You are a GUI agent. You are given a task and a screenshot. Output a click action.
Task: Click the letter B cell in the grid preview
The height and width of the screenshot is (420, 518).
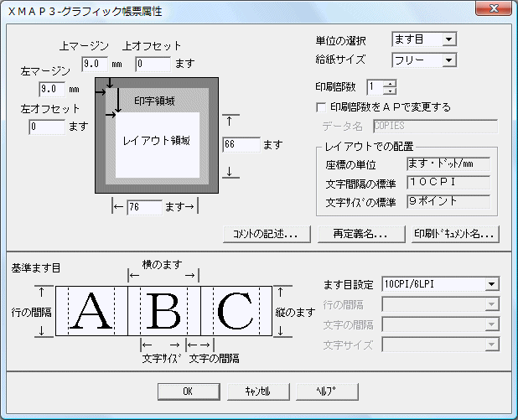point(164,311)
